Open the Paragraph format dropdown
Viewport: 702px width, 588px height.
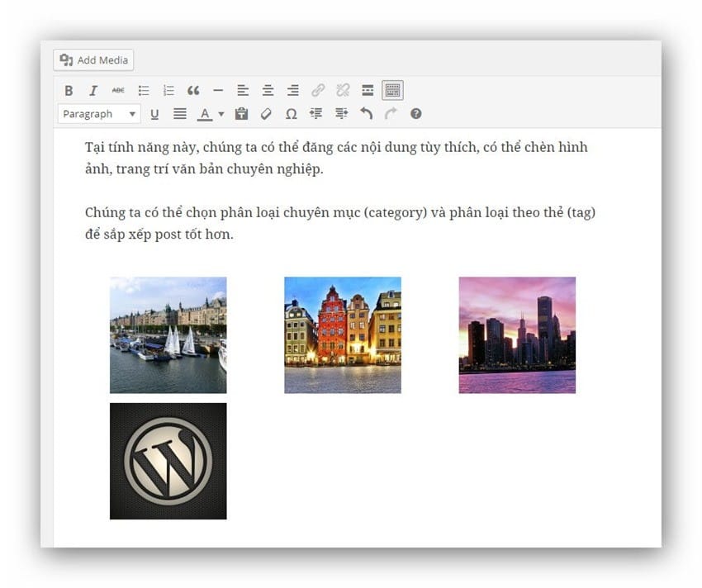pyautogui.click(x=99, y=114)
